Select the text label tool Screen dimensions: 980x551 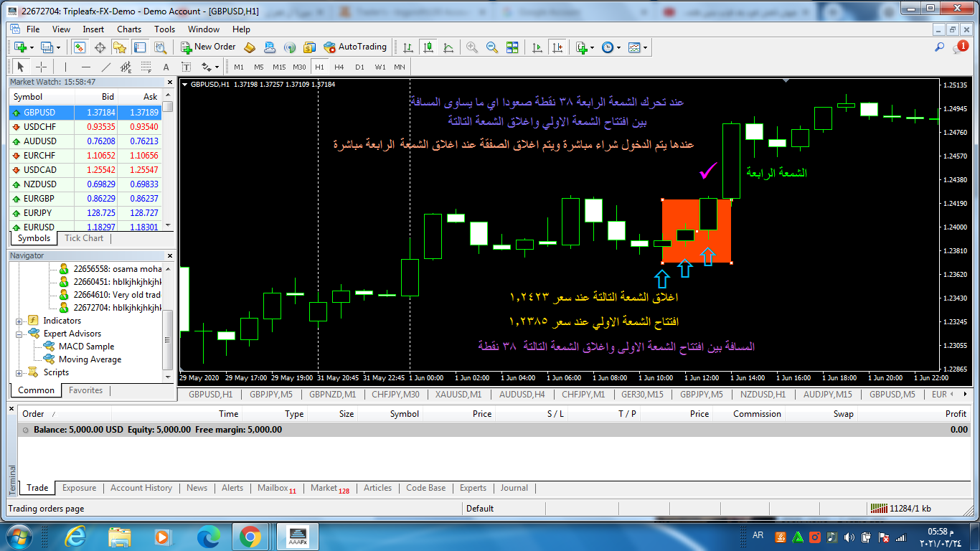point(166,67)
